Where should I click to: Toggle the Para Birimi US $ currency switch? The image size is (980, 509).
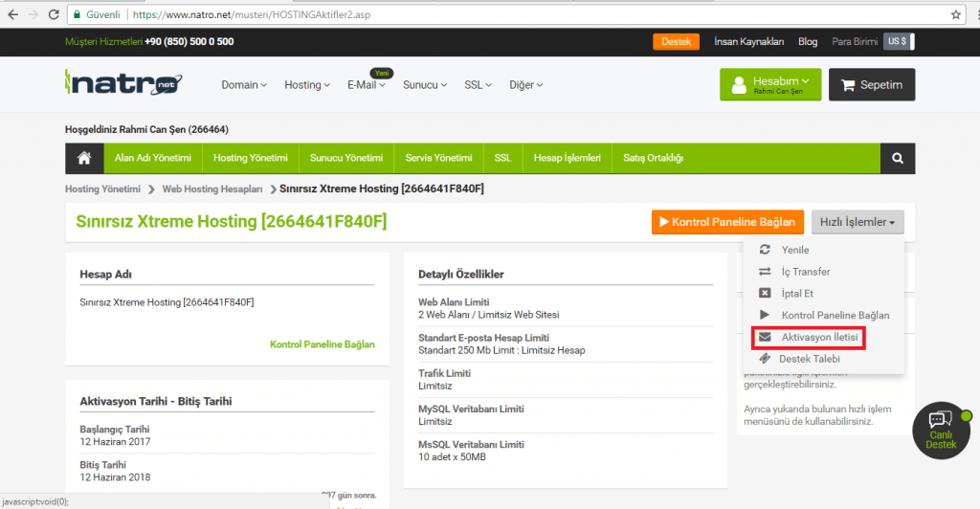[899, 41]
